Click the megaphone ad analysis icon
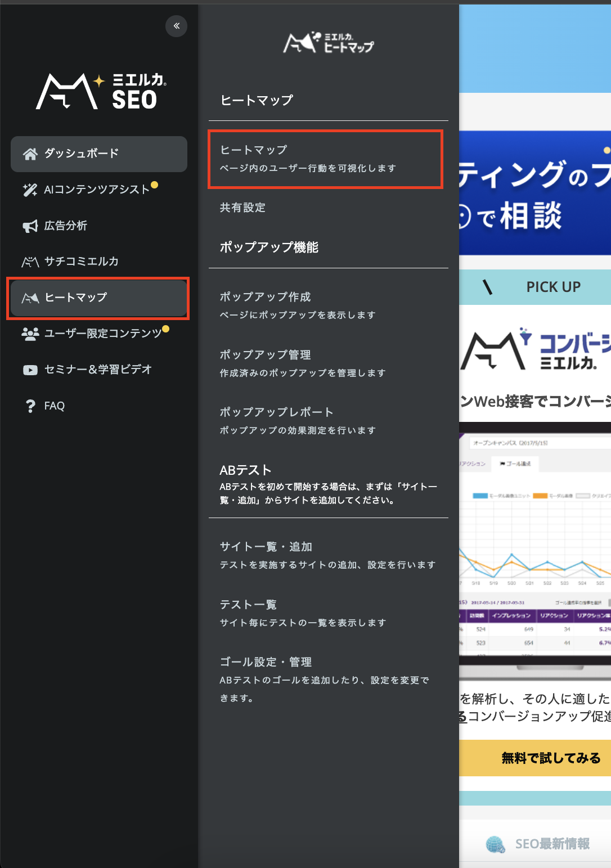 30,226
